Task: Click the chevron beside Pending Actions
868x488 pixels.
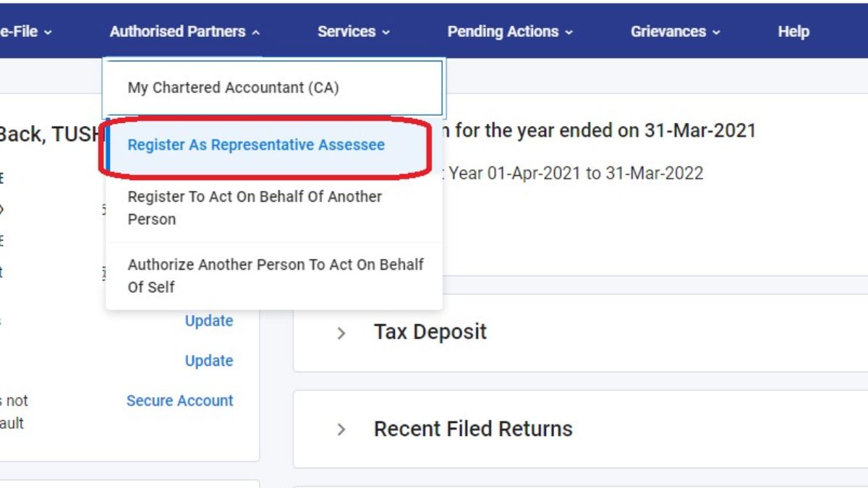Action: coord(569,33)
